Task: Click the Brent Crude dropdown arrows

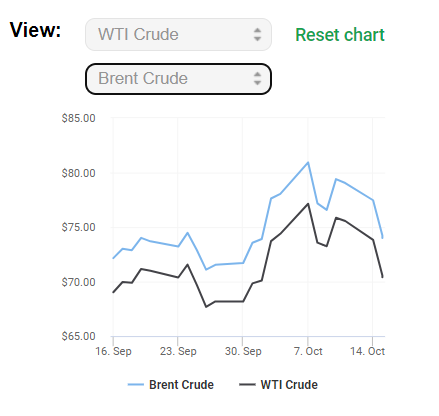Action: tap(257, 79)
